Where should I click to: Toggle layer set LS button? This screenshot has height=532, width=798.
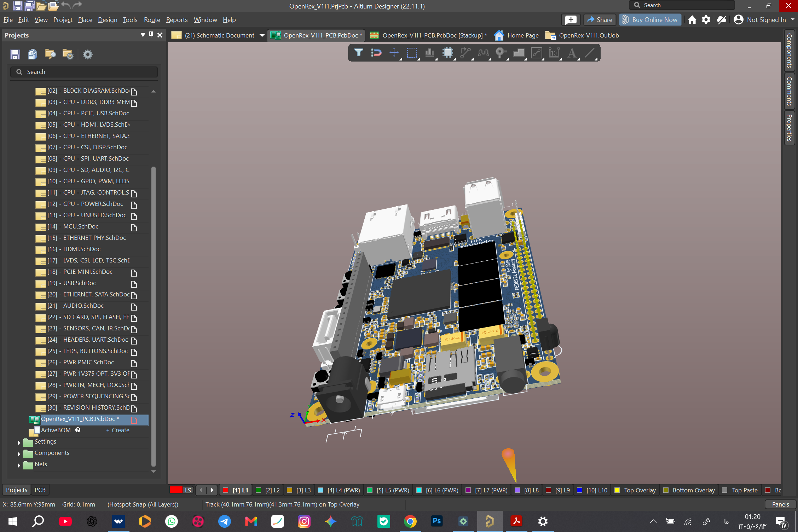[x=188, y=490]
